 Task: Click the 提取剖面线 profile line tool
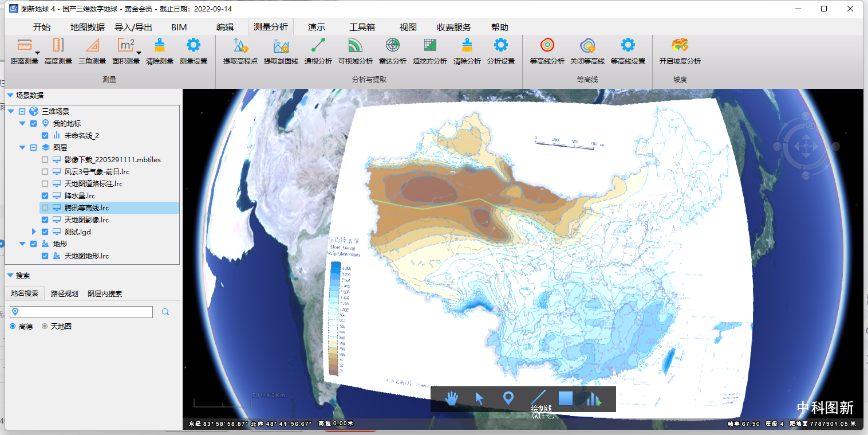281,51
